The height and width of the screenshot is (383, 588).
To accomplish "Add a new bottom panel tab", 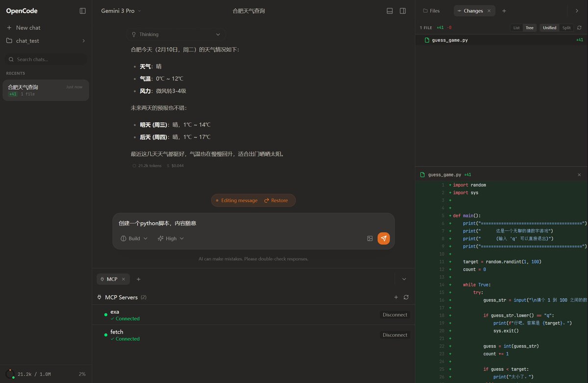I will [138, 279].
